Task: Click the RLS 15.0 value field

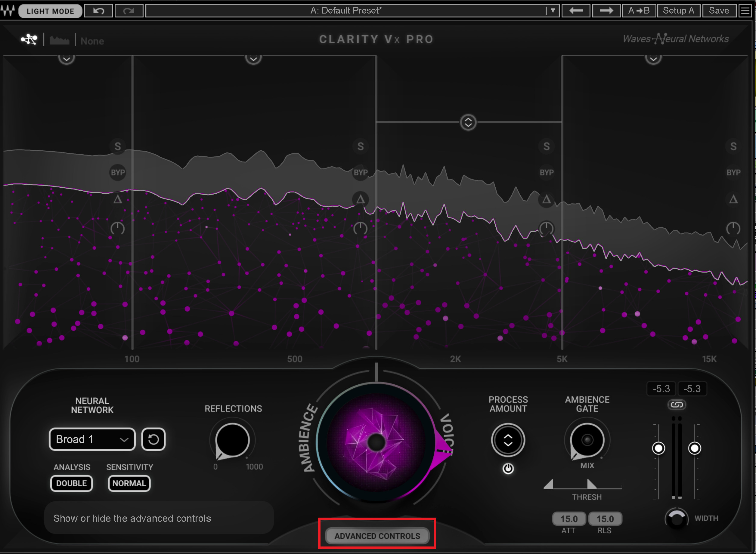Action: [x=605, y=519]
